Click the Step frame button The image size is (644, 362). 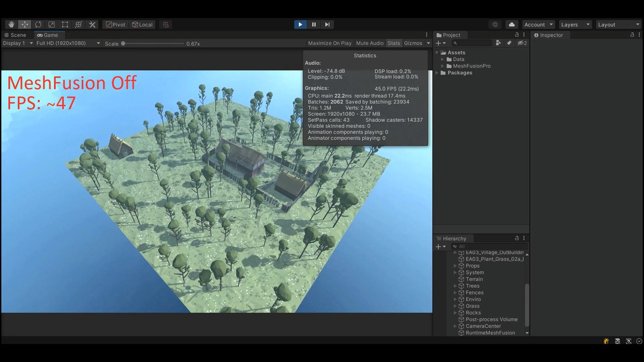(327, 25)
